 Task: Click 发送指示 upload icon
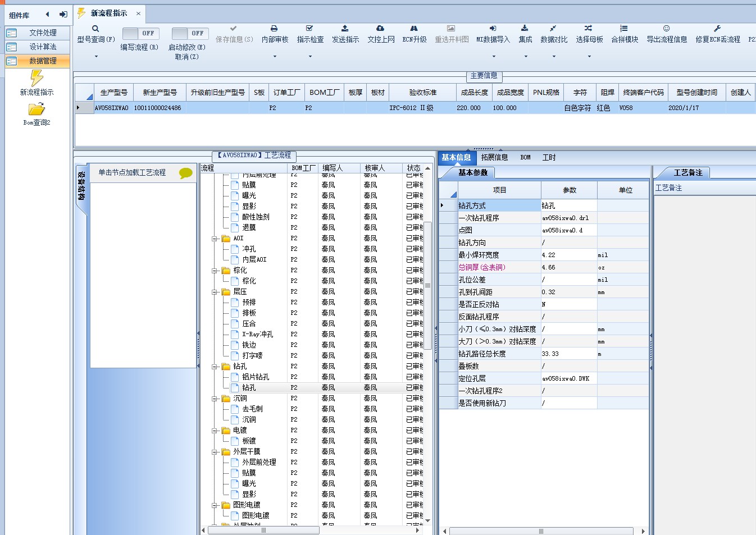click(x=345, y=28)
